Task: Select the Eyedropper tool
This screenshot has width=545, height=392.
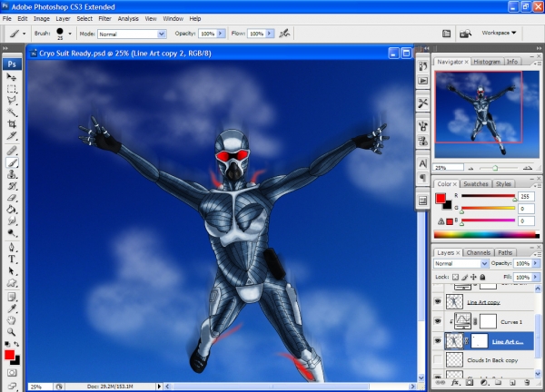Action: [12, 309]
